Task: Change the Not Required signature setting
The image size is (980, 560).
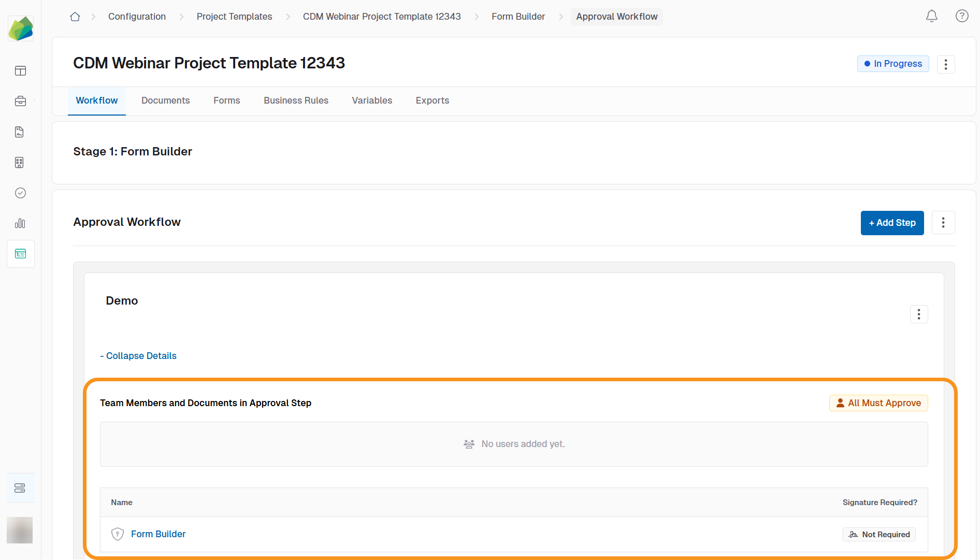Action: tap(879, 534)
